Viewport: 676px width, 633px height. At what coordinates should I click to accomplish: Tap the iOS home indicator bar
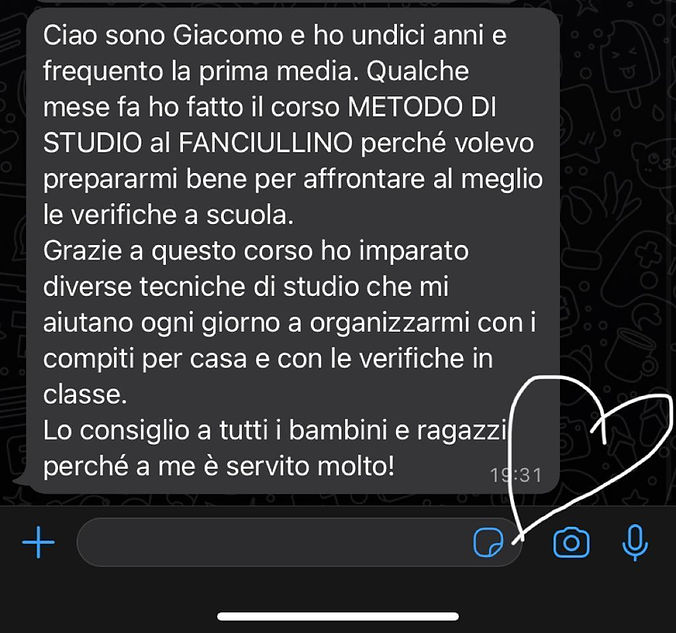pos(338,616)
